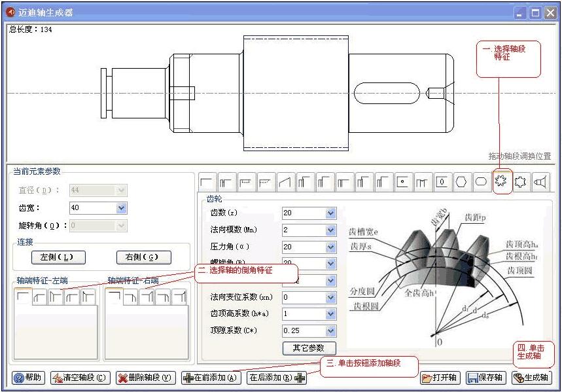Select the tapered cone shaft feature tab
This screenshot has height=392, width=562.
click(285, 183)
